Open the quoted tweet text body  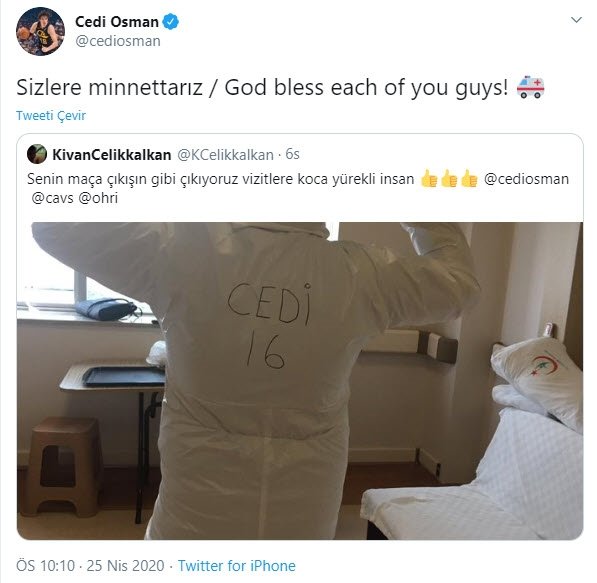(x=298, y=188)
